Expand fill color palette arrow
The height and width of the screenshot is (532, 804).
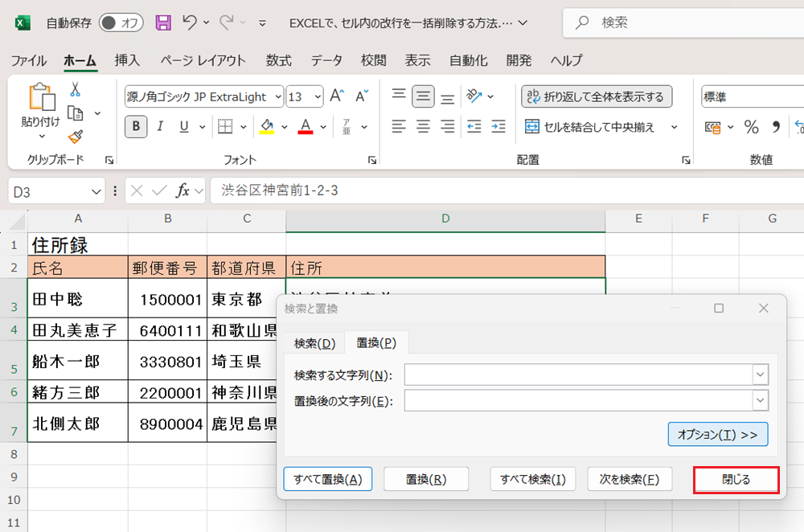tap(285, 127)
